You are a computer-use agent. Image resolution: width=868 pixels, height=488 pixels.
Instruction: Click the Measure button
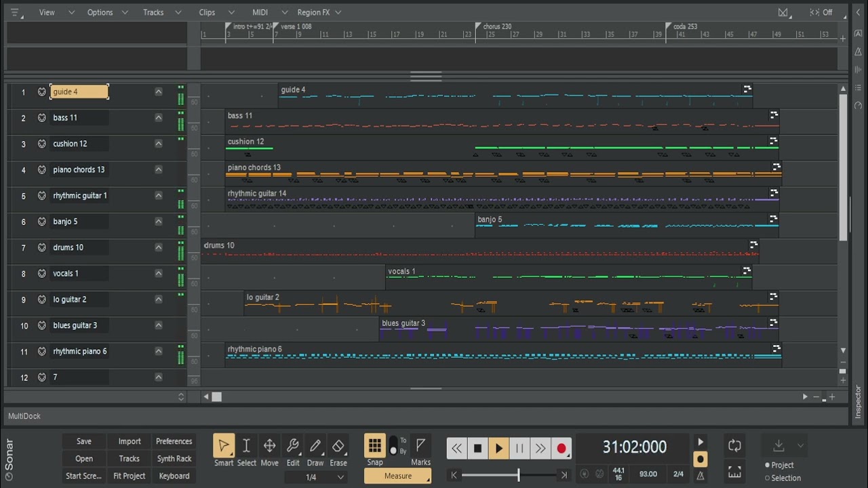click(397, 476)
